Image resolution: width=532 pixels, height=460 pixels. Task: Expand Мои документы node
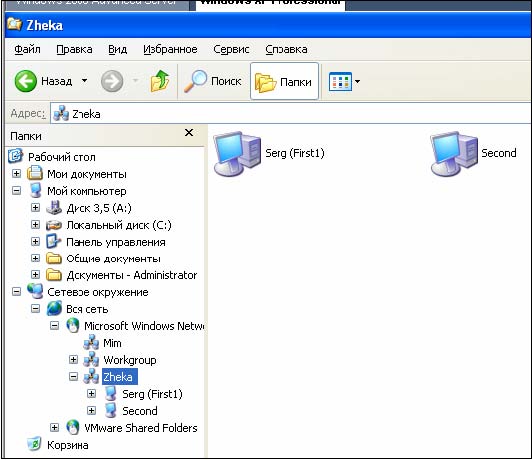click(16, 174)
